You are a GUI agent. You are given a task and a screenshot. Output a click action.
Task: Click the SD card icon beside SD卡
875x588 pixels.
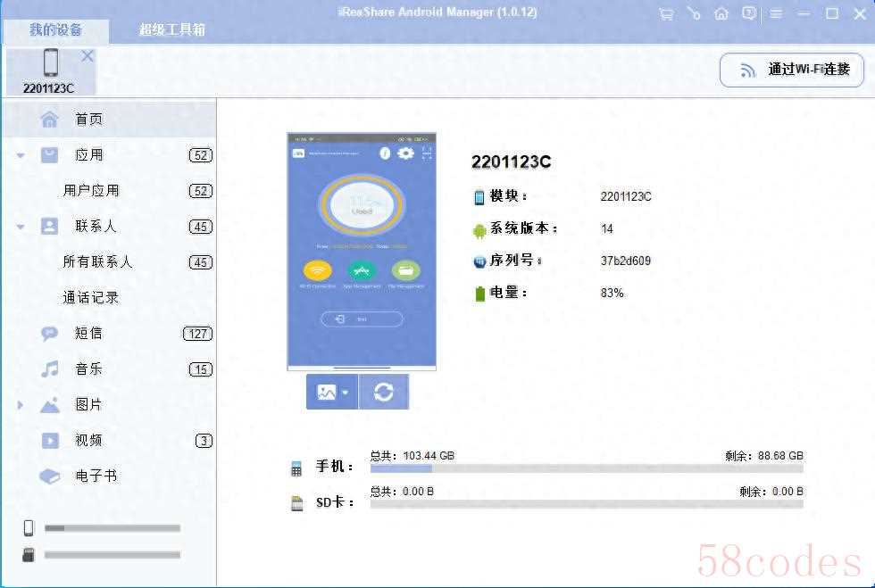click(x=296, y=503)
